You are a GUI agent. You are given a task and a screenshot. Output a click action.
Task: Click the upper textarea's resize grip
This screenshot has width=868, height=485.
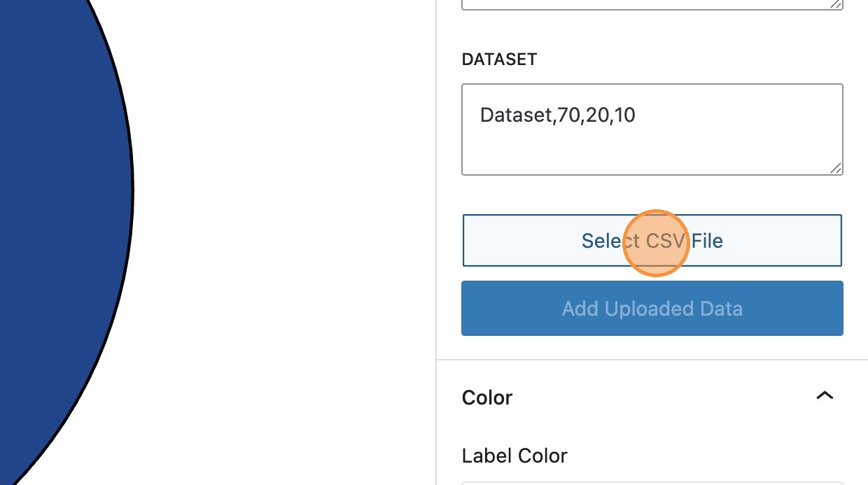click(836, 3)
